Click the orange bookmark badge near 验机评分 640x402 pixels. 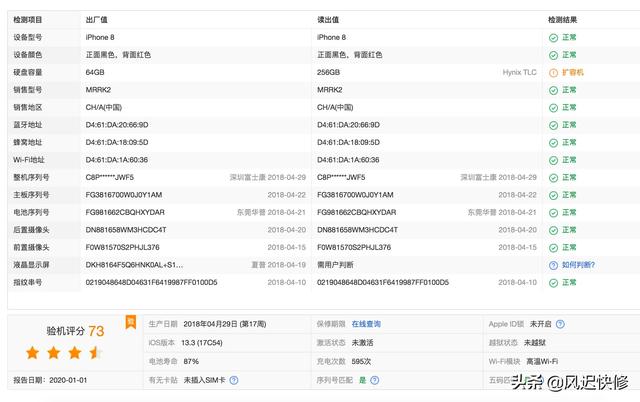[x=131, y=322]
